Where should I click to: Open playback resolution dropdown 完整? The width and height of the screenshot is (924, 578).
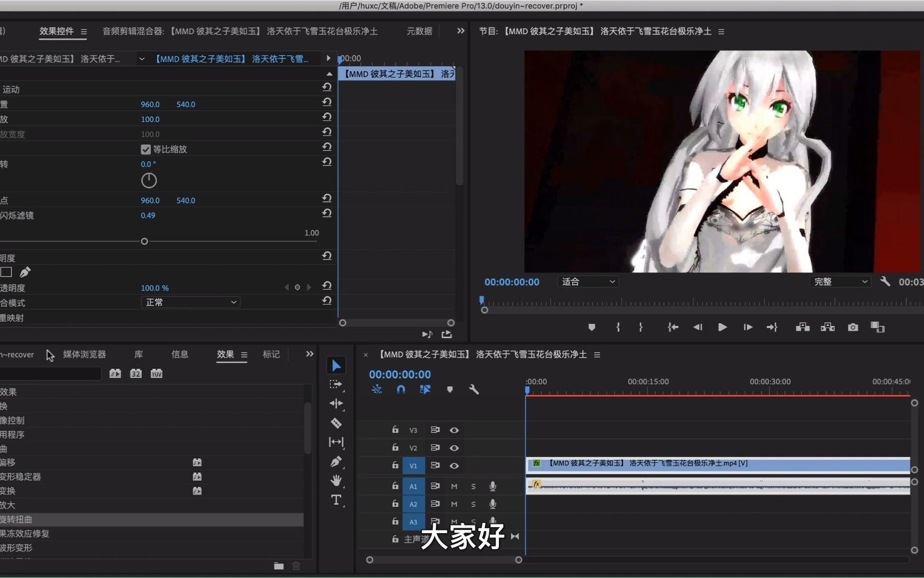840,282
